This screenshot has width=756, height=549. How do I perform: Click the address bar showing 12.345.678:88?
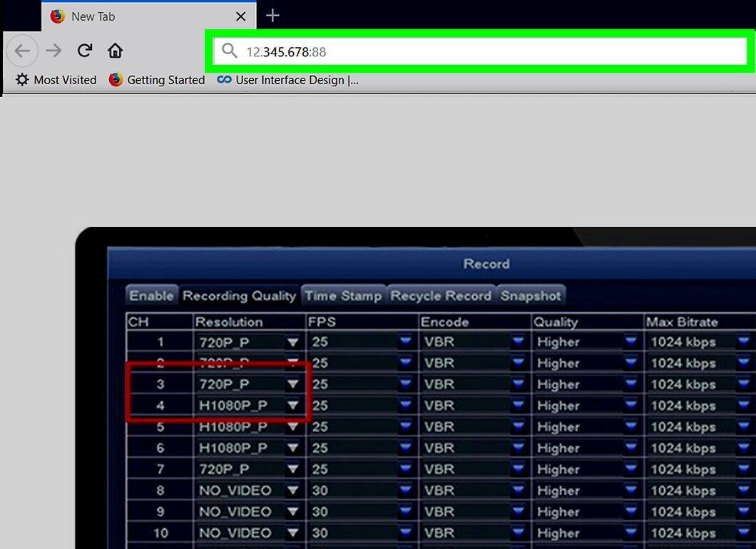[480, 51]
